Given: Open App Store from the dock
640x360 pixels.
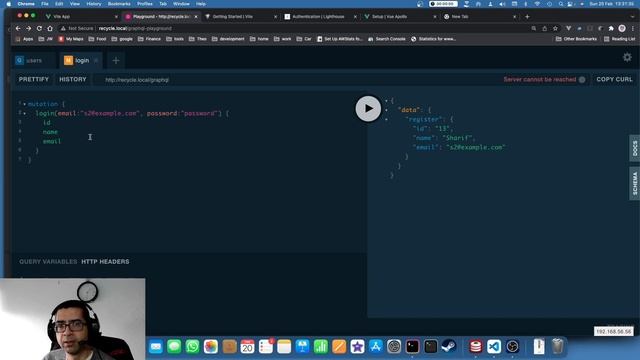Looking at the screenshot, I should click(x=376, y=347).
